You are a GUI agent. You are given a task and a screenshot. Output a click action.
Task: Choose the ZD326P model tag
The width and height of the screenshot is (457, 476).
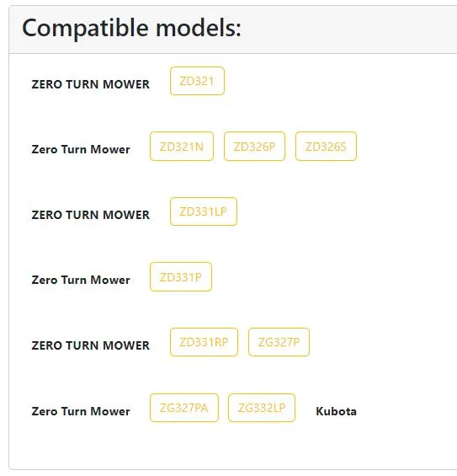[x=254, y=147]
